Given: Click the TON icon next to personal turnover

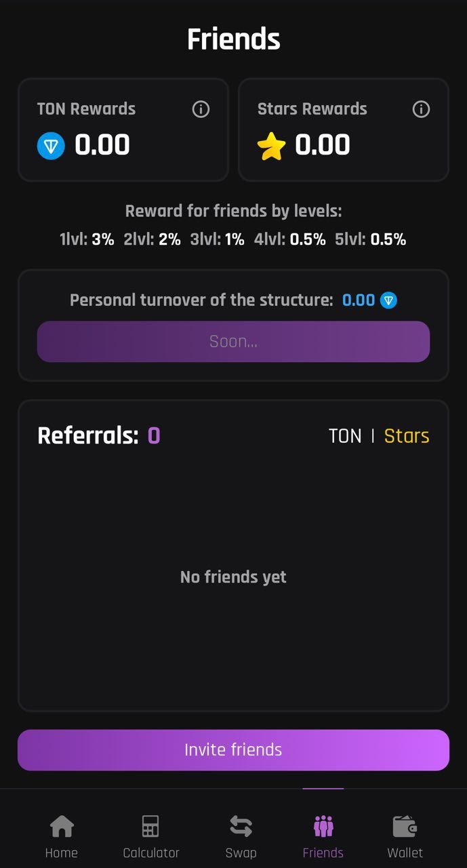Looking at the screenshot, I should 388,300.
